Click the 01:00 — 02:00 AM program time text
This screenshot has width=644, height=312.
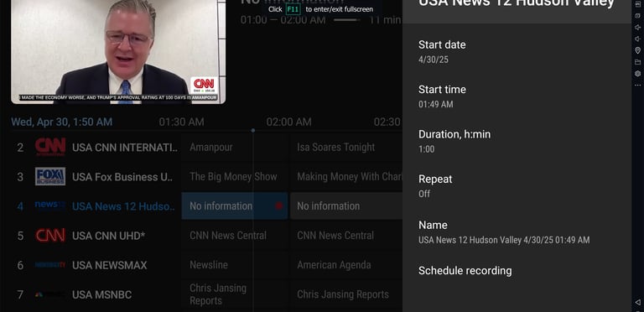click(x=283, y=19)
